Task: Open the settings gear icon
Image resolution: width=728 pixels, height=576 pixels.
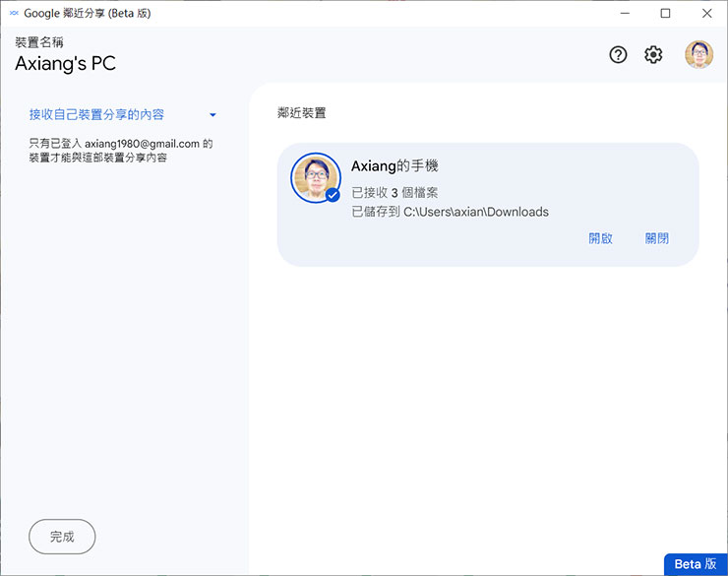Action: [653, 55]
